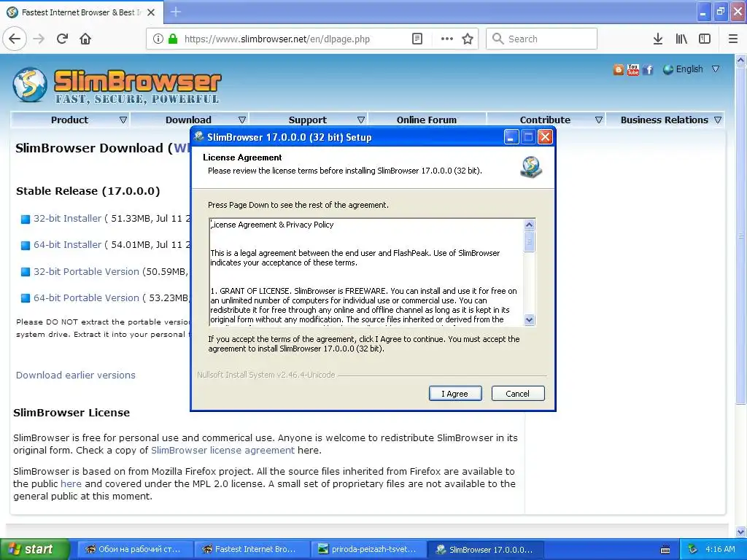
Task: Open the 'here' source files link
Action: click(x=71, y=484)
